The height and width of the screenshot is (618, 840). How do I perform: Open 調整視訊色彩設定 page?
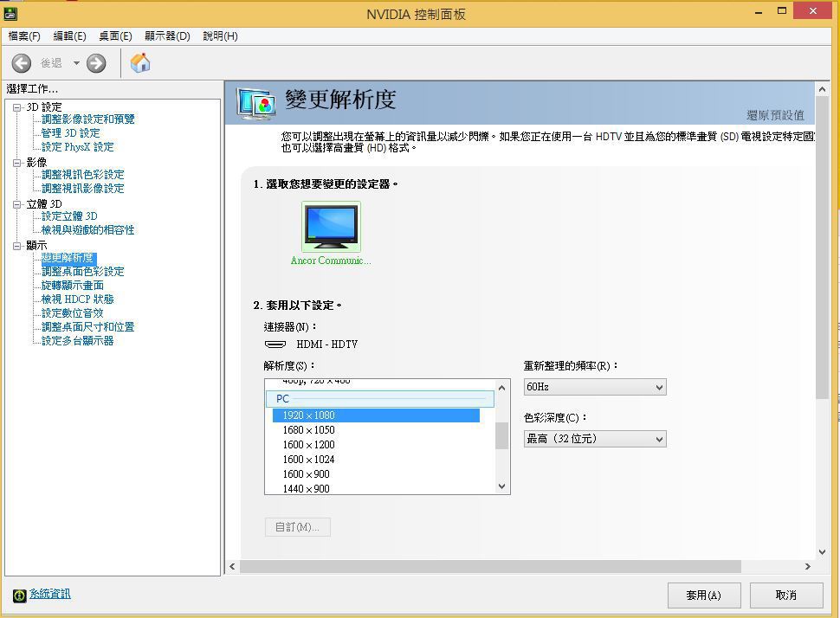(x=83, y=175)
